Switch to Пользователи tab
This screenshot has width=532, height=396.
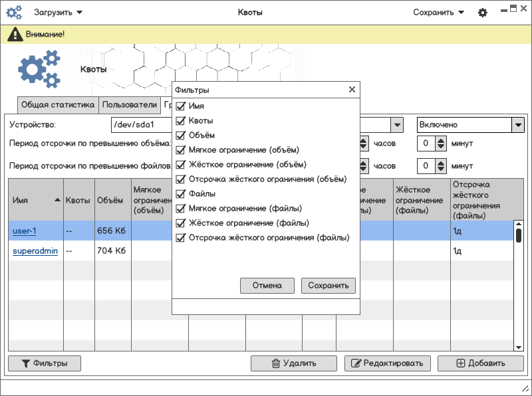click(130, 105)
